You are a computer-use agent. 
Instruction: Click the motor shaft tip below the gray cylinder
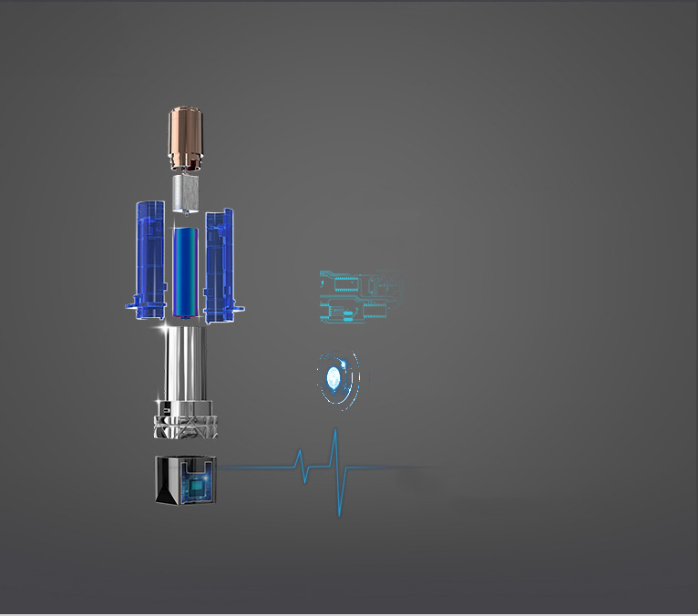pyautogui.click(x=186, y=214)
